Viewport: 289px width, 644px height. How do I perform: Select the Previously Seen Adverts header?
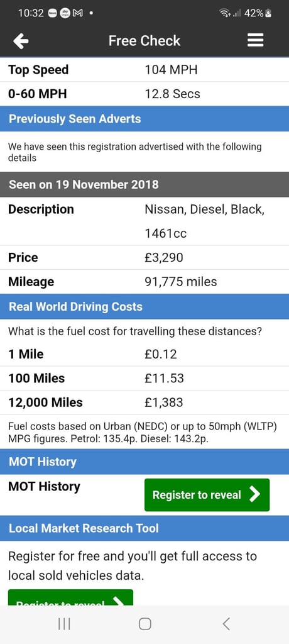click(x=144, y=119)
